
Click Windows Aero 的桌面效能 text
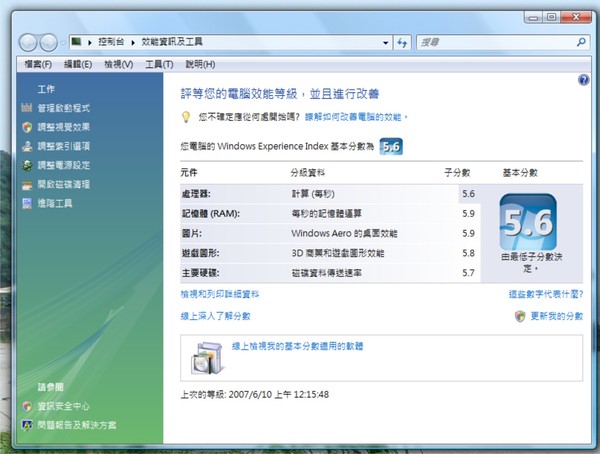[x=344, y=233]
